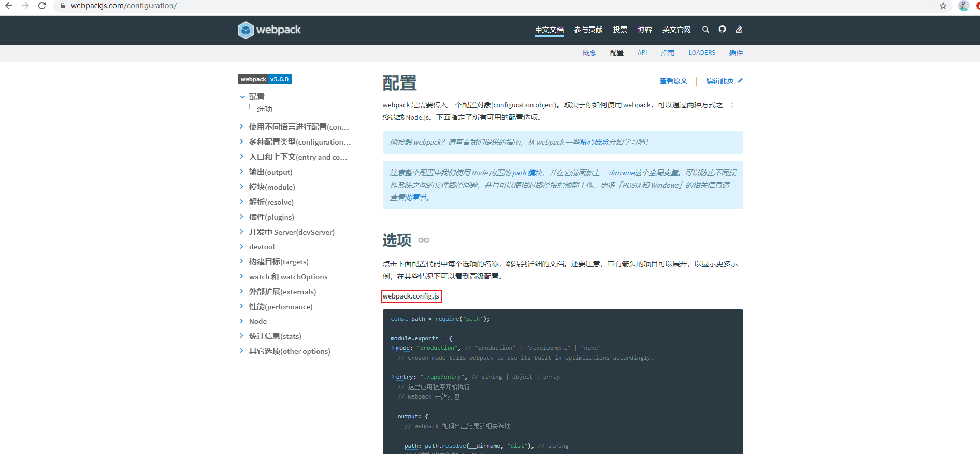Click the 编辑此页 link
Viewport: 980px width, 454px height.
pyautogui.click(x=720, y=81)
